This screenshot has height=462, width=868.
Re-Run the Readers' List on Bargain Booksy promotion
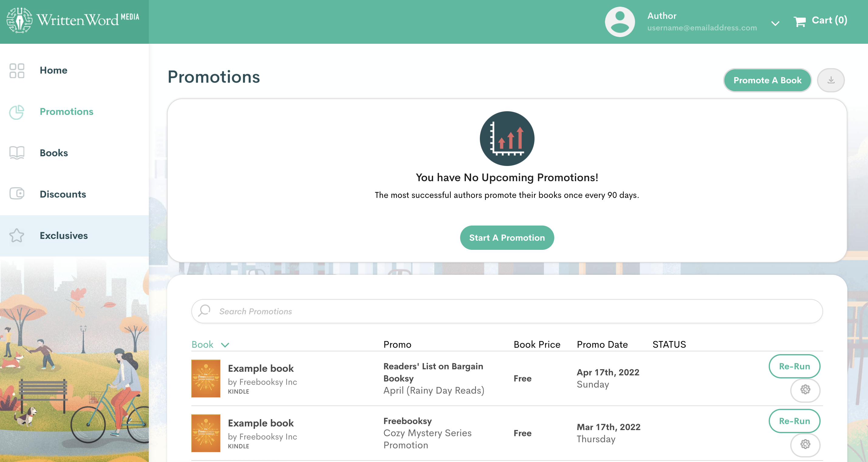pos(794,366)
